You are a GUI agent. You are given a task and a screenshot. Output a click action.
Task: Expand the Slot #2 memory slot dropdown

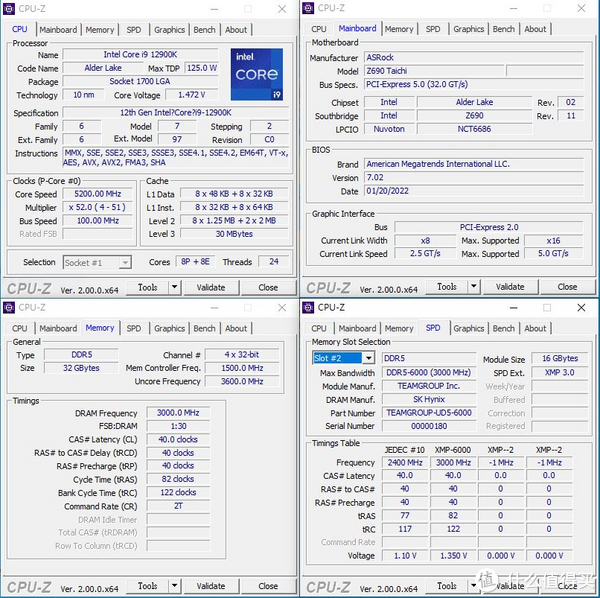[368, 358]
